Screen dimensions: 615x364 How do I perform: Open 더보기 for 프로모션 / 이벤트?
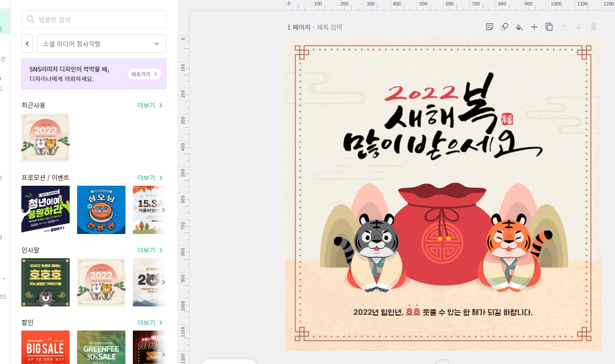pos(150,178)
